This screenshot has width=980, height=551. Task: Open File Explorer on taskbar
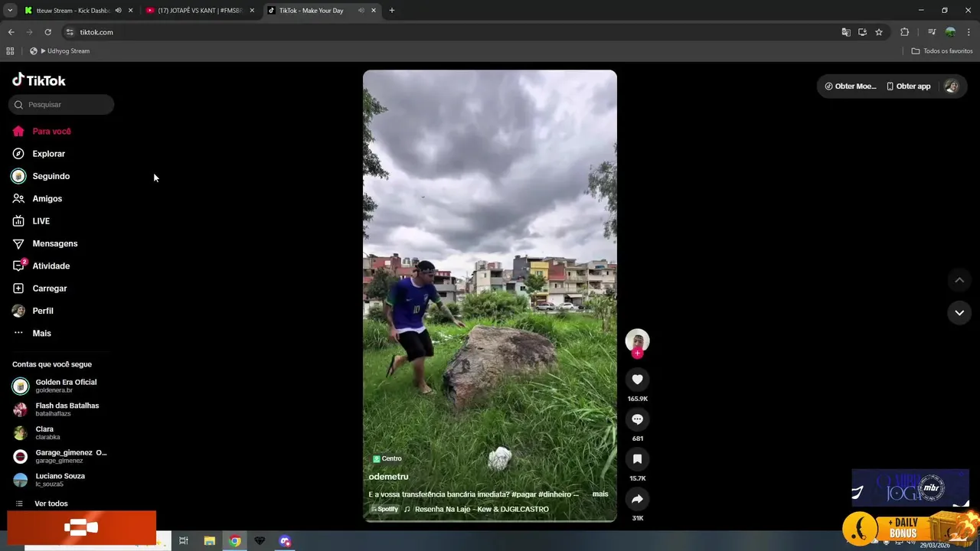209,541
